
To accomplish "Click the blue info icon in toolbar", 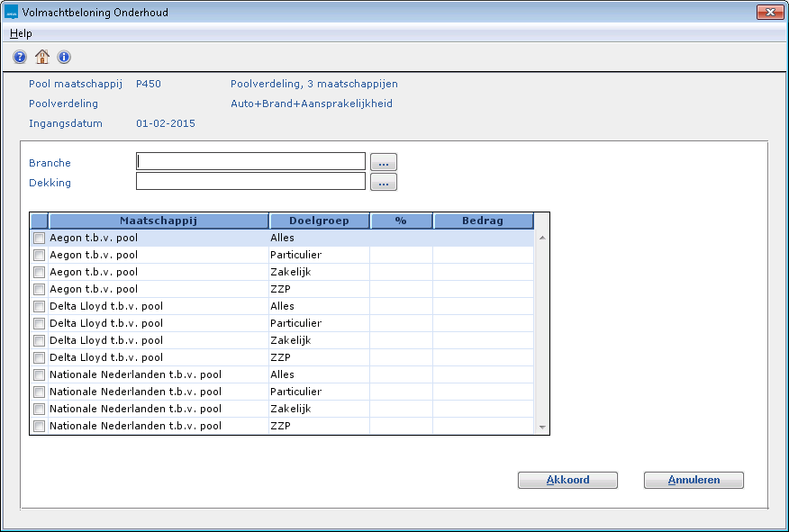I will pos(64,57).
